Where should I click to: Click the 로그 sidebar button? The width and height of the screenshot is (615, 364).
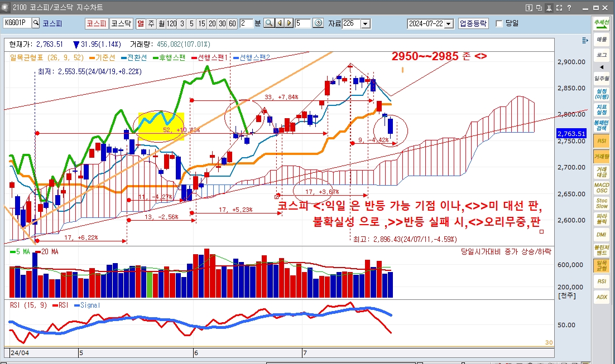601,55
